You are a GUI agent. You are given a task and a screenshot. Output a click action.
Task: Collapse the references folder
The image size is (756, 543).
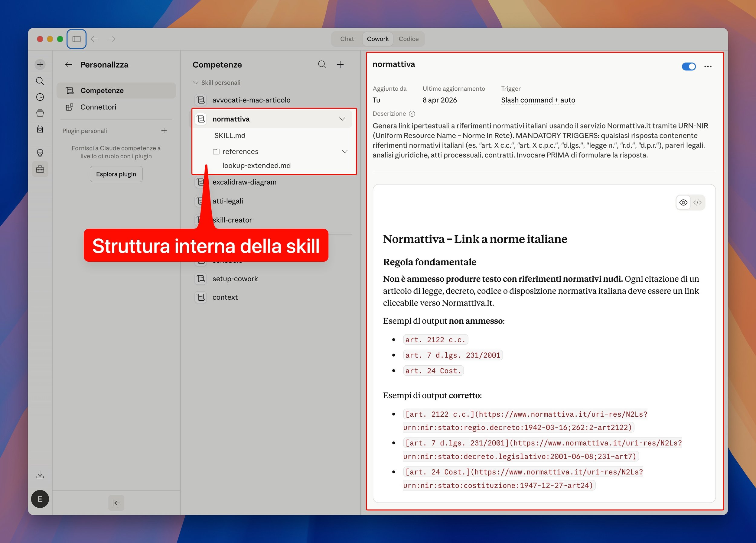click(x=345, y=152)
